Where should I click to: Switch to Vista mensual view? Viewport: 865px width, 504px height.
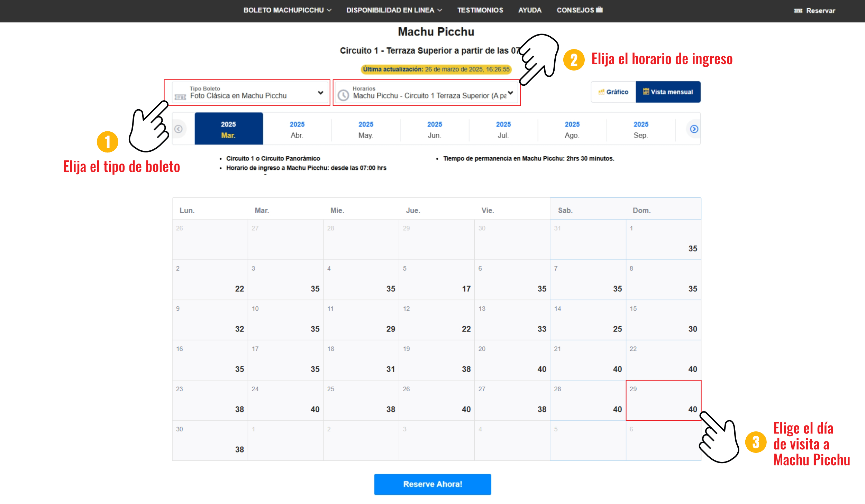668,92
